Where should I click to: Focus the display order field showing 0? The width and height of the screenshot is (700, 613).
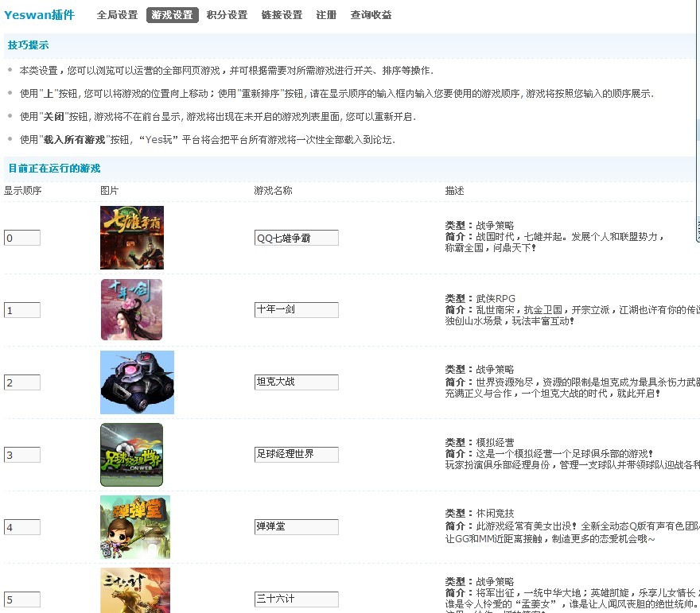click(x=22, y=238)
